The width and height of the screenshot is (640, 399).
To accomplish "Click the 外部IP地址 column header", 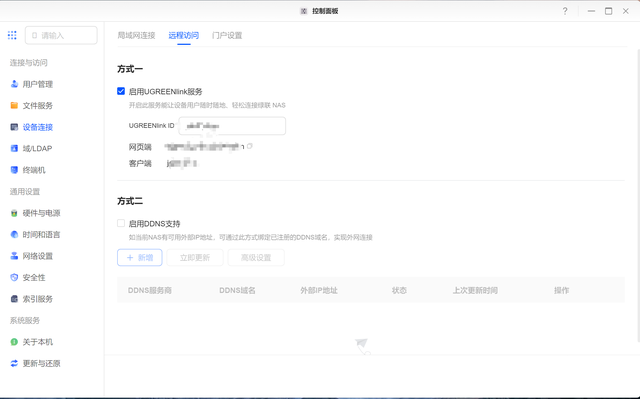I will 319,290.
